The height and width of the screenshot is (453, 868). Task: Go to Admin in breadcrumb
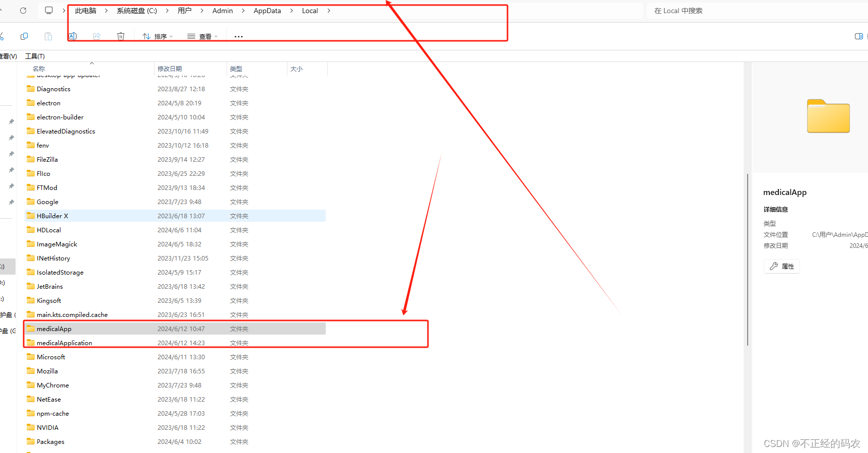click(223, 11)
